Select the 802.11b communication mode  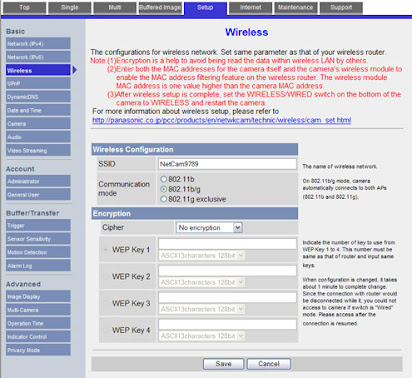click(163, 179)
